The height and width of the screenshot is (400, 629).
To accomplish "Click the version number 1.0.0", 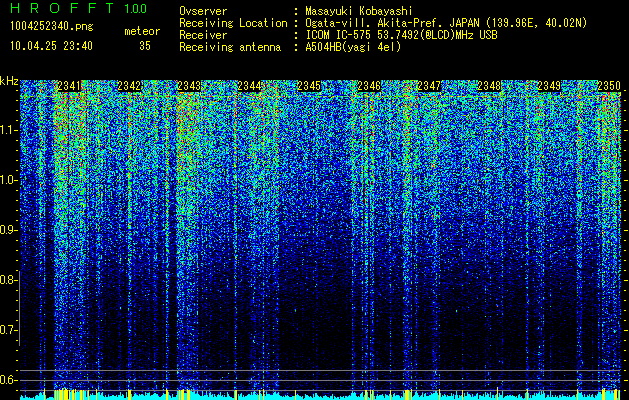I will click(136, 9).
